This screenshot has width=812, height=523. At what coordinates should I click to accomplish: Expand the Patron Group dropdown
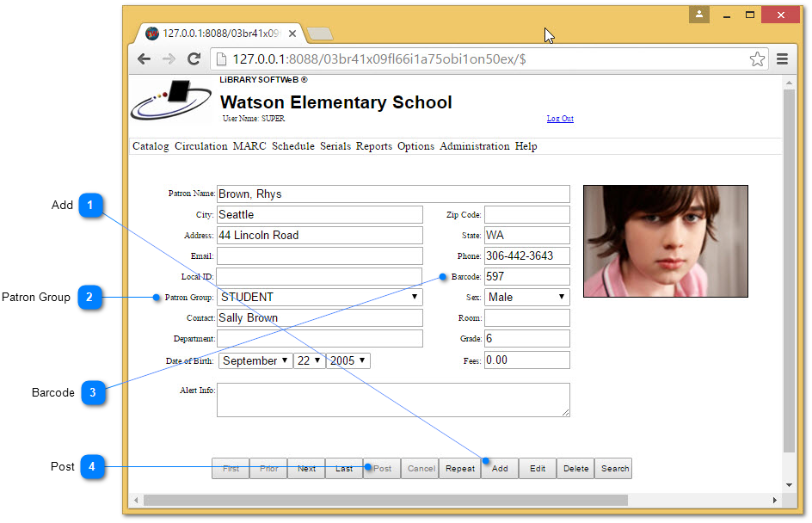pyautogui.click(x=319, y=297)
